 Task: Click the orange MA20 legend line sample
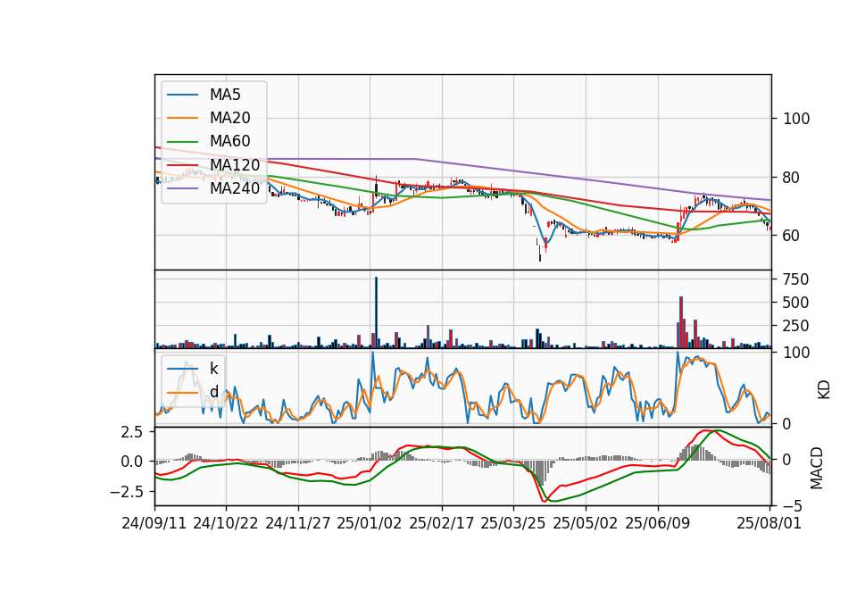[x=182, y=118]
